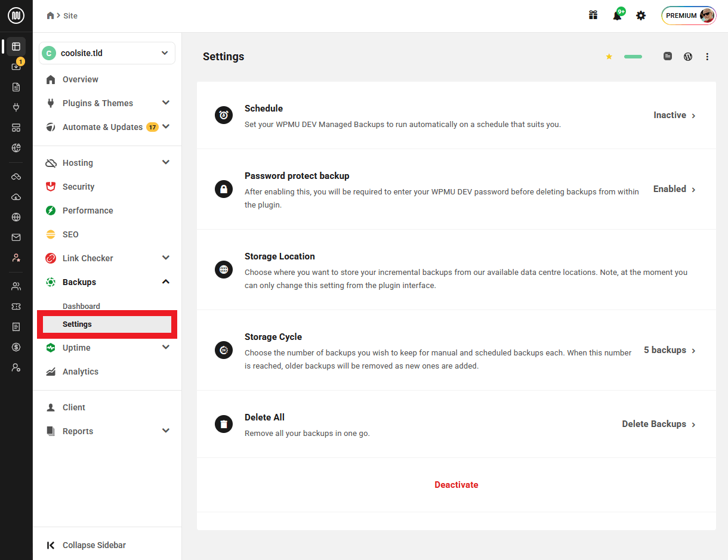Open Password protect setting showing Enabled
The height and width of the screenshot is (560, 728).
(674, 189)
